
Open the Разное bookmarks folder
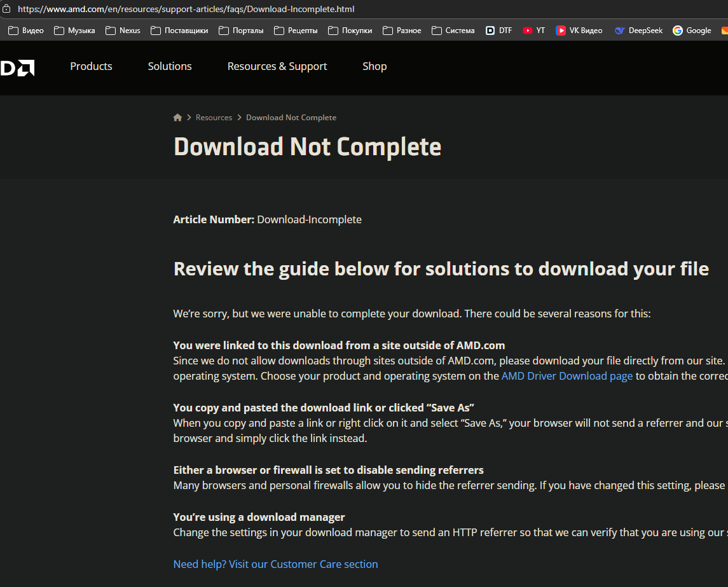402,31
